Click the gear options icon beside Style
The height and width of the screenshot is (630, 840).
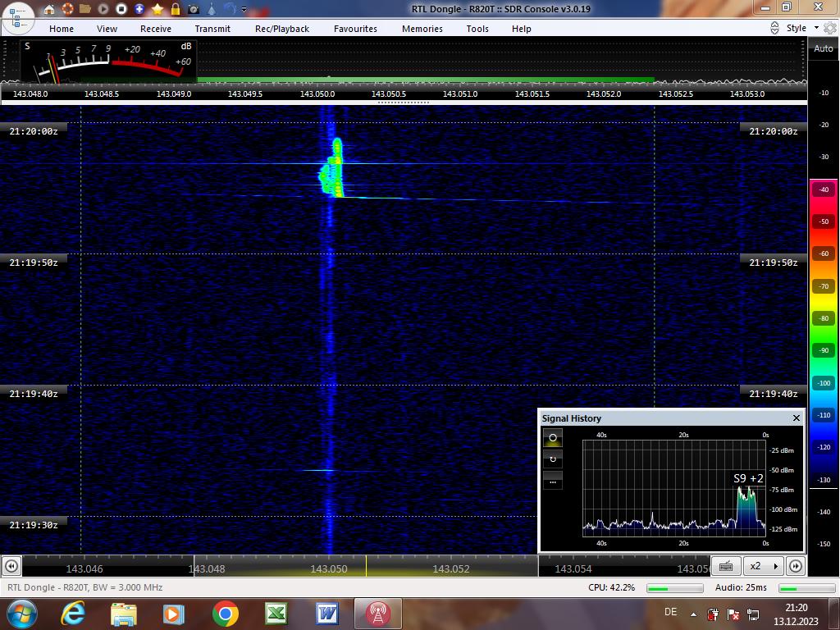[x=830, y=29]
